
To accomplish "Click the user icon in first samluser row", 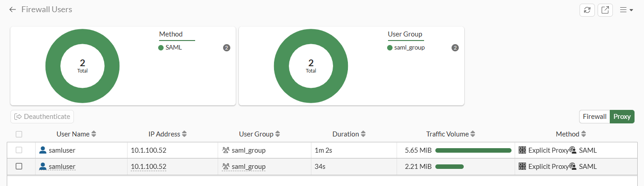I will click(43, 150).
